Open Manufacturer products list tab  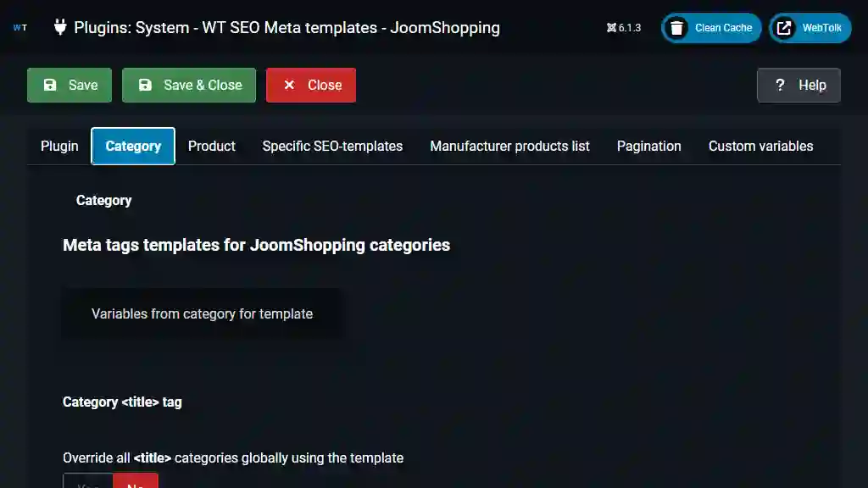509,146
